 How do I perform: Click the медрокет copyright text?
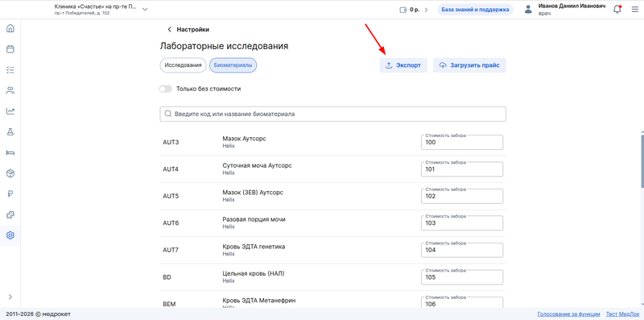click(38, 314)
